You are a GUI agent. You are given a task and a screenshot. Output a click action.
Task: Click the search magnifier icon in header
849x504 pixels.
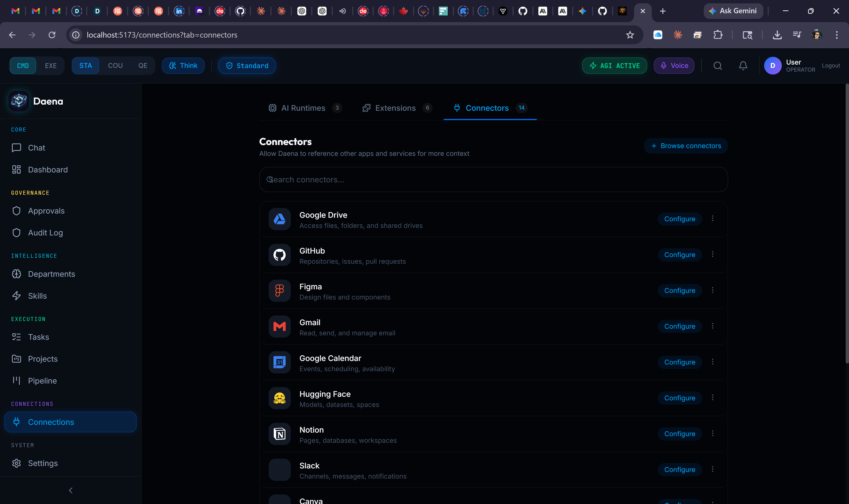point(717,66)
